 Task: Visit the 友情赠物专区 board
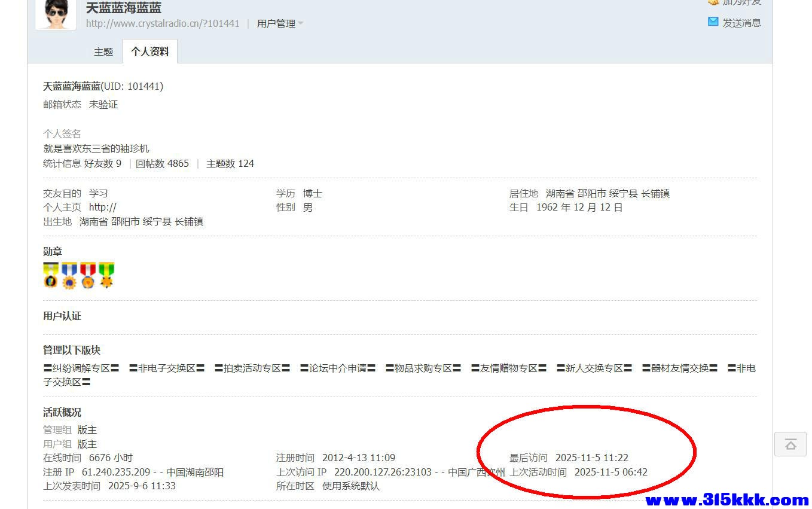508,368
